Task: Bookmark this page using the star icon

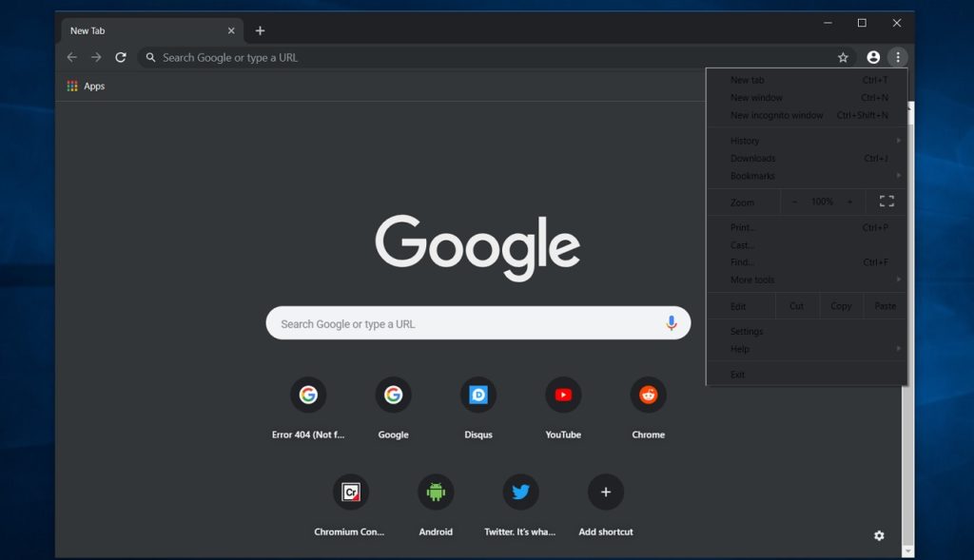Action: 843,57
